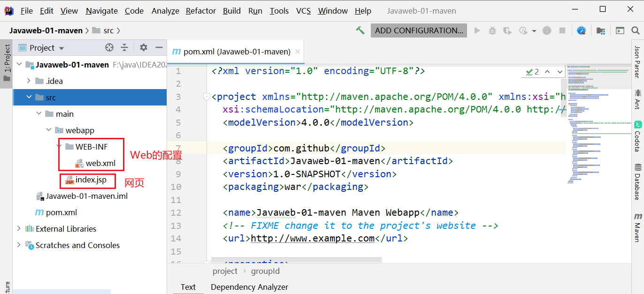Image resolution: width=644 pixels, height=294 pixels.
Task: Click the http://www.example.com URL in editor
Action: [x=313, y=238]
